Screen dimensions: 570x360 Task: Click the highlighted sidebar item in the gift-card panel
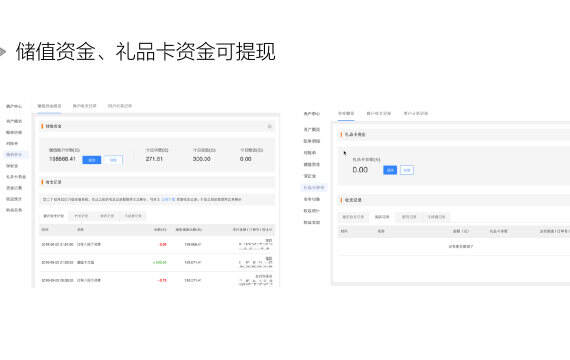pos(314,188)
